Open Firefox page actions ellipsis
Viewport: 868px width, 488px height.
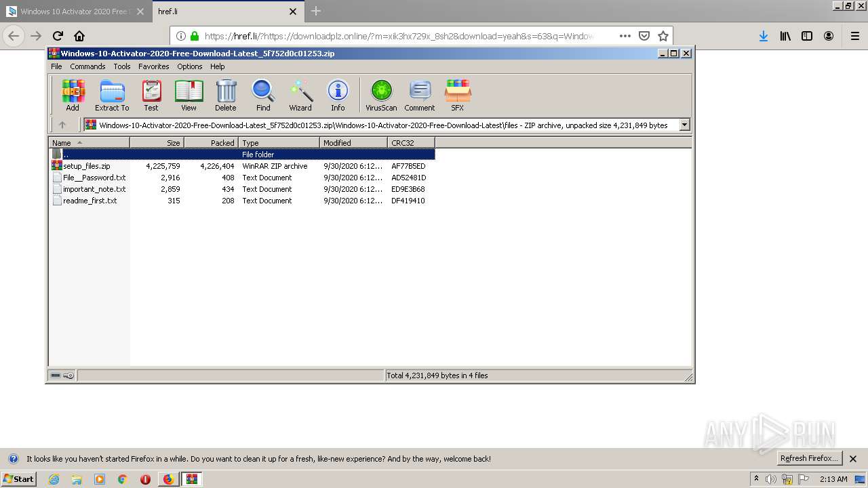coord(625,36)
